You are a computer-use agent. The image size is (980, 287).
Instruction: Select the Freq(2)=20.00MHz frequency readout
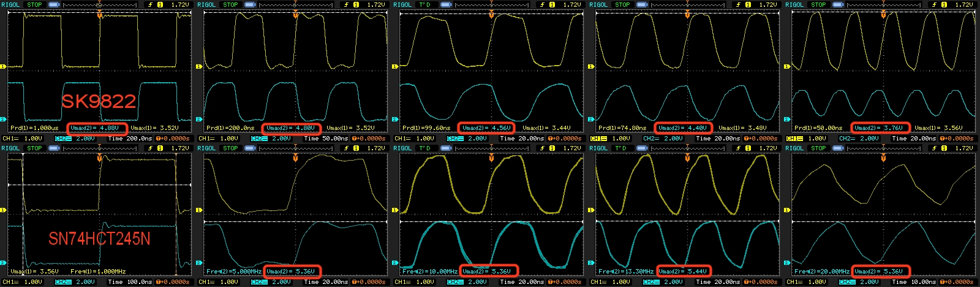click(x=821, y=271)
